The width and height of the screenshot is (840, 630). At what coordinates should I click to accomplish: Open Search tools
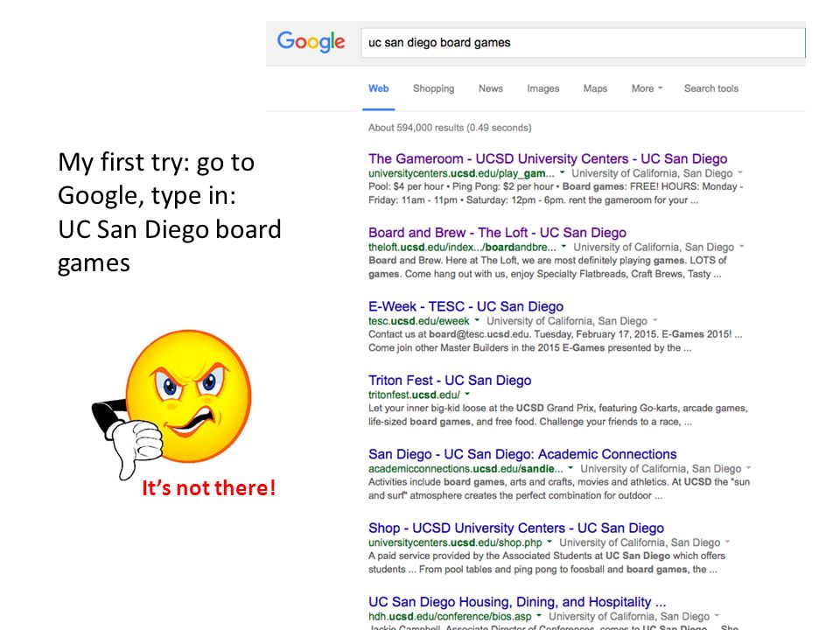click(710, 88)
